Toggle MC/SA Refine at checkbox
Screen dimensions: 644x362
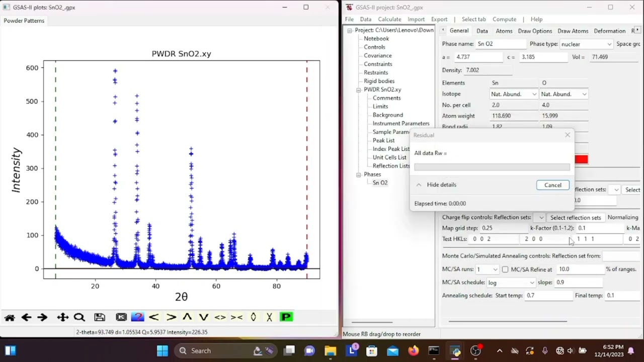[x=505, y=269]
